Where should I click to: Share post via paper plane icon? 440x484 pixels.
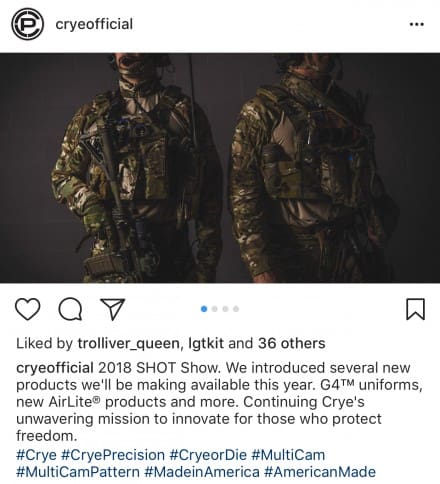[113, 309]
